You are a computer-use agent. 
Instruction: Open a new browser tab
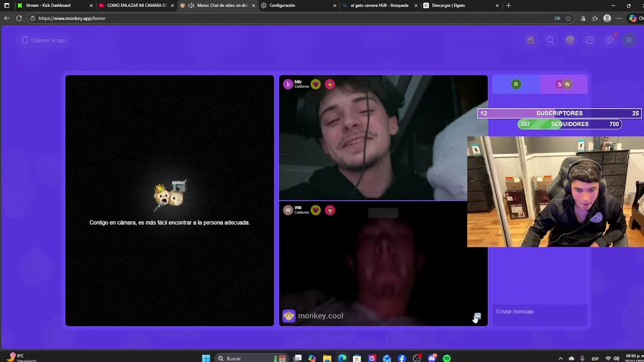[x=508, y=6]
